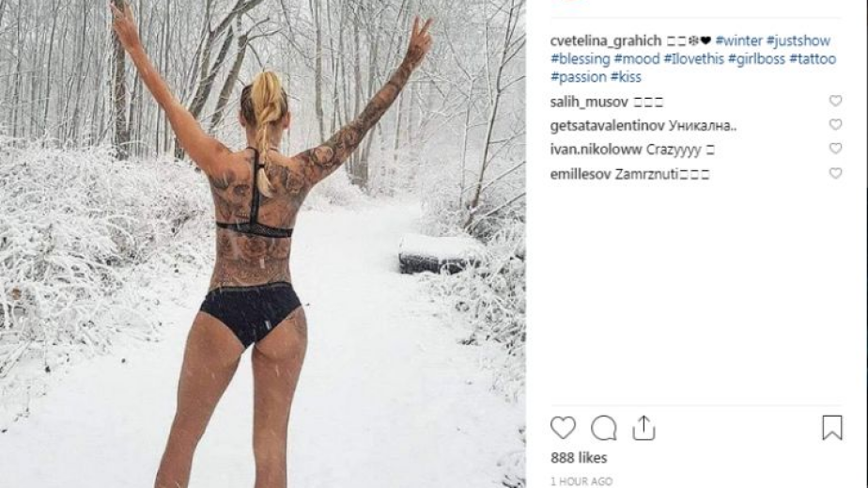
Task: Like getsatavalentinov's comment heart
Action: point(835,125)
